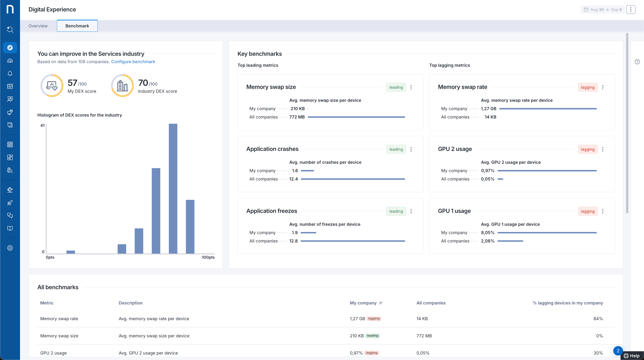
Task: Click the help question mark icon
Action: (x=637, y=62)
